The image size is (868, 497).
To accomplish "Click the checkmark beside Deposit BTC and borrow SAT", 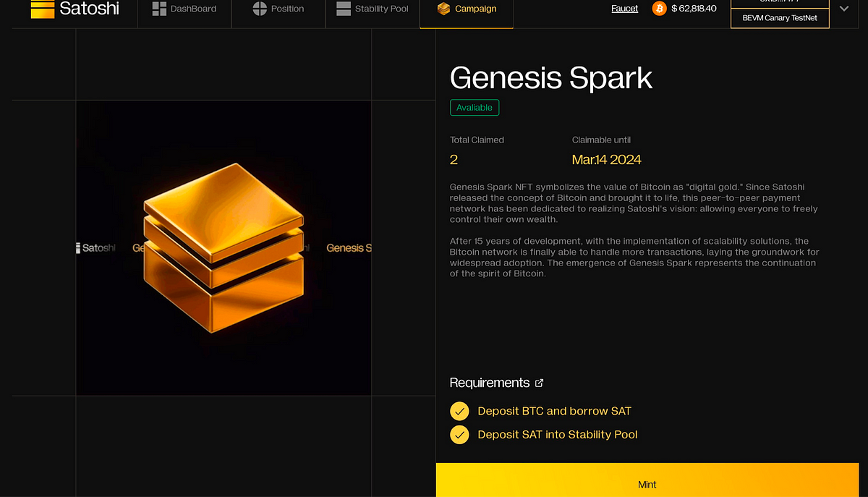I will tap(459, 412).
